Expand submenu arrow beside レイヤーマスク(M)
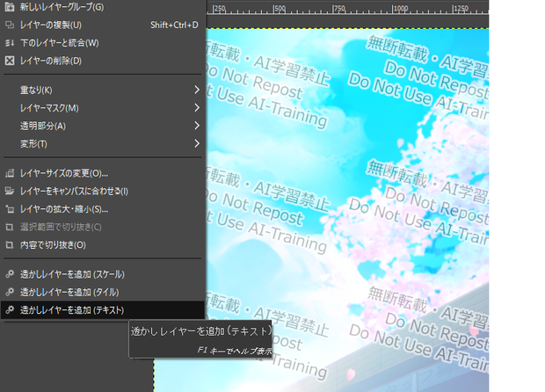545x392 pixels. [197, 108]
